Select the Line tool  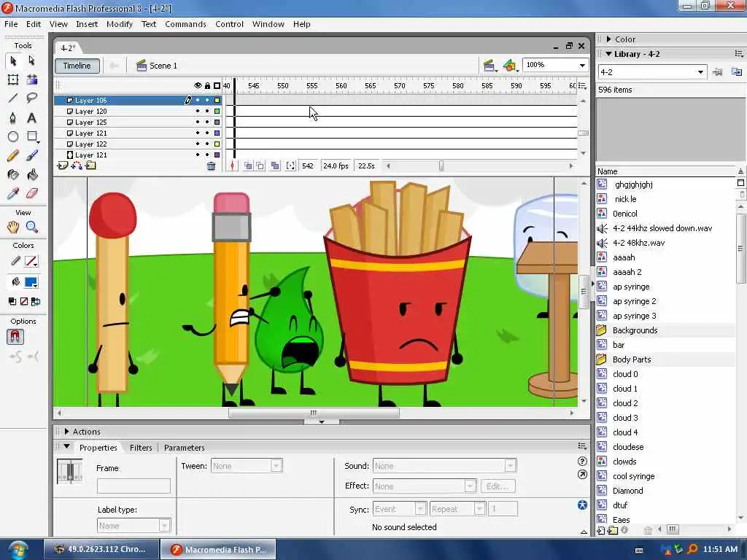13,98
